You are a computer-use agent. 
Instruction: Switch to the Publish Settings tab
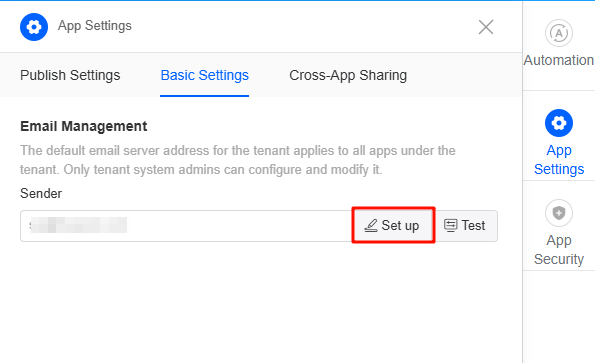click(70, 75)
